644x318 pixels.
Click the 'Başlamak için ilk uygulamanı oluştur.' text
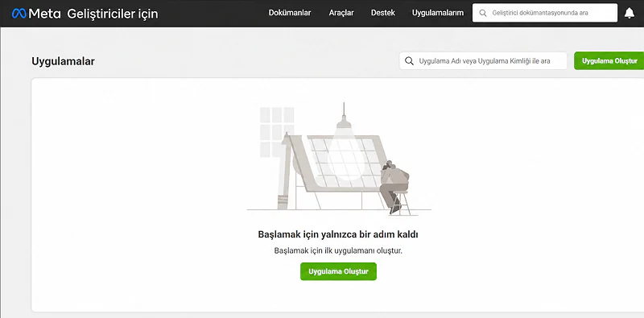[338, 250]
